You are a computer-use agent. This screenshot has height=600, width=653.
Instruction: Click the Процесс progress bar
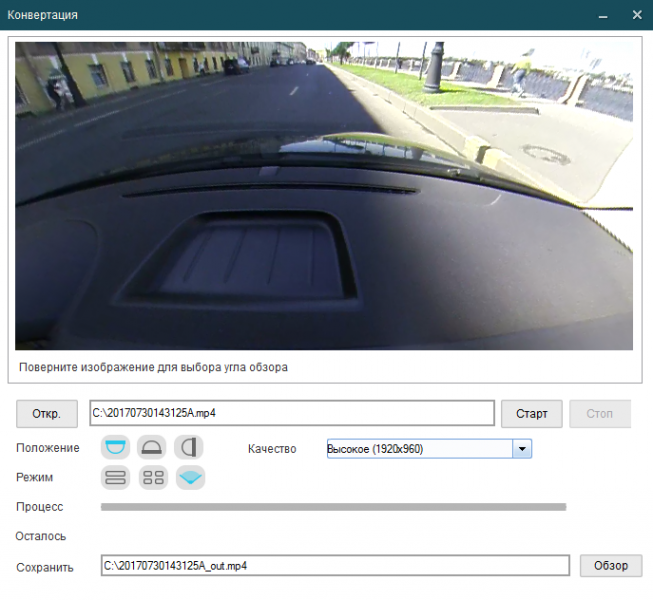(334, 507)
